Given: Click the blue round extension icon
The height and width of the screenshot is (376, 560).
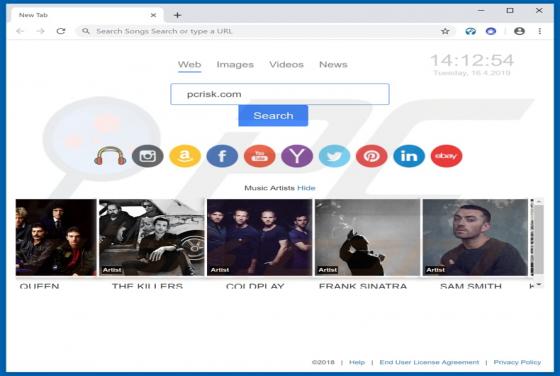Looking at the screenshot, I should (x=491, y=31).
